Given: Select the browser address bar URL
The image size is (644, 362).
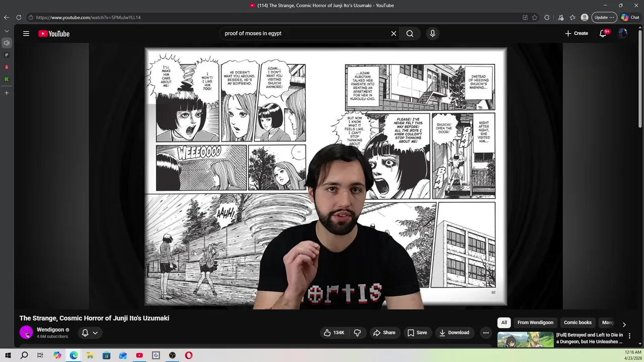Looking at the screenshot, I should click(x=88, y=18).
